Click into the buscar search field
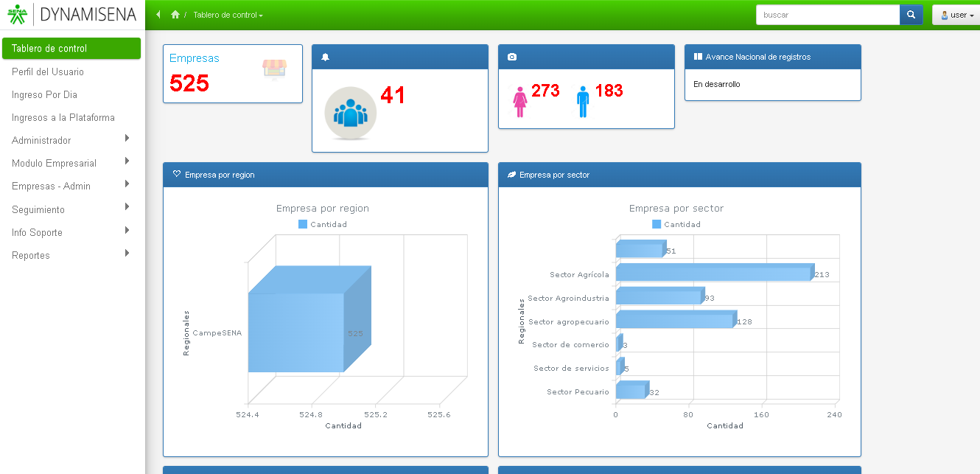The width and height of the screenshot is (980, 474). 827,15
